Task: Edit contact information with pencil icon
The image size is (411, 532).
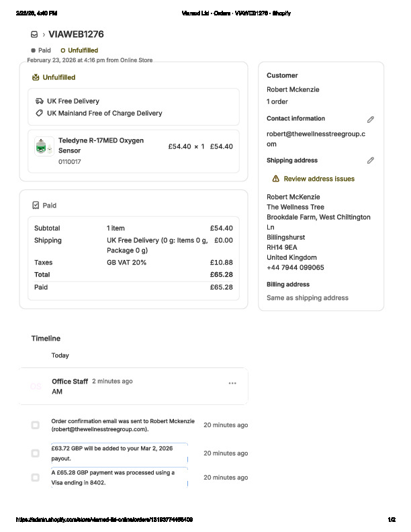Action: click(370, 120)
